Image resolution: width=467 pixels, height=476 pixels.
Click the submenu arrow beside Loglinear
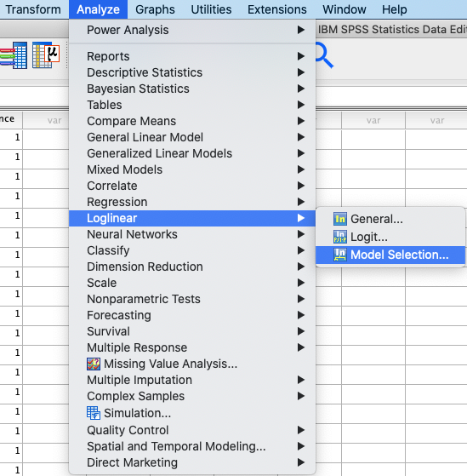[x=301, y=218]
